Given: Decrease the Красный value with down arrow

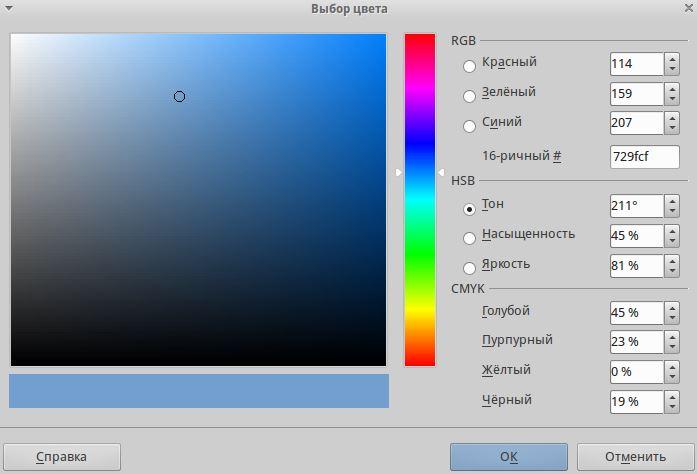Looking at the screenshot, I should click(672, 69).
